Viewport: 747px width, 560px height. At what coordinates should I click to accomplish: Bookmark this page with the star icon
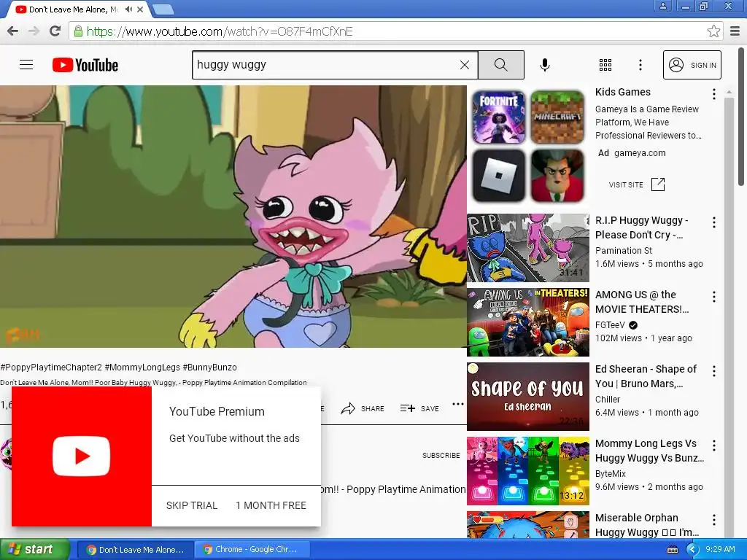click(713, 31)
